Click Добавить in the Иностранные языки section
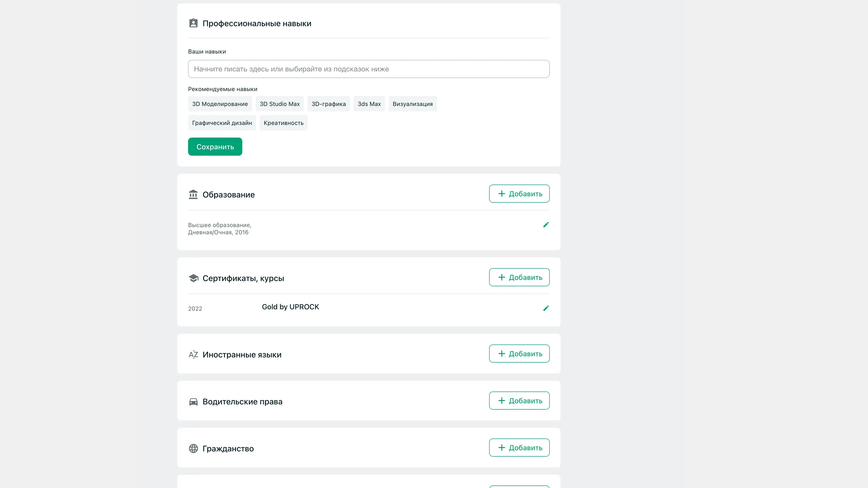 [519, 354]
